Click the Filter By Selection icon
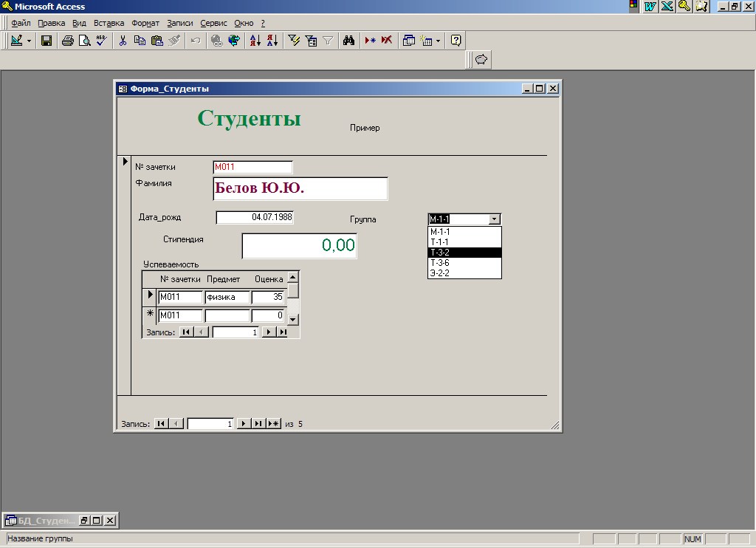The width and height of the screenshot is (756, 548). pos(294,41)
